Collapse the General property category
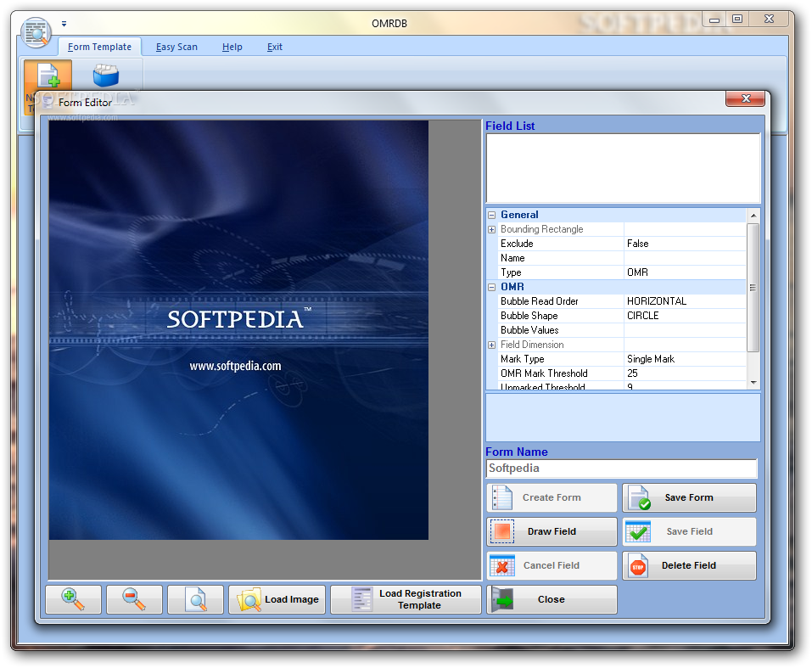The height and width of the screenshot is (668, 812). (492, 215)
